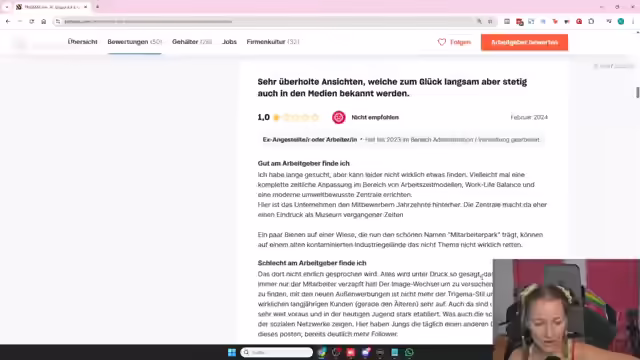Click the 1,0 star rating
The width and height of the screenshot is (640, 360).
tap(288, 118)
